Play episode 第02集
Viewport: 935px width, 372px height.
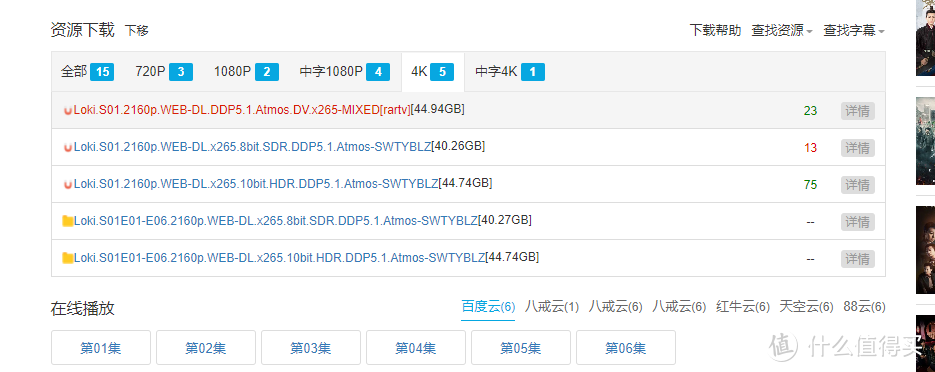(x=206, y=348)
